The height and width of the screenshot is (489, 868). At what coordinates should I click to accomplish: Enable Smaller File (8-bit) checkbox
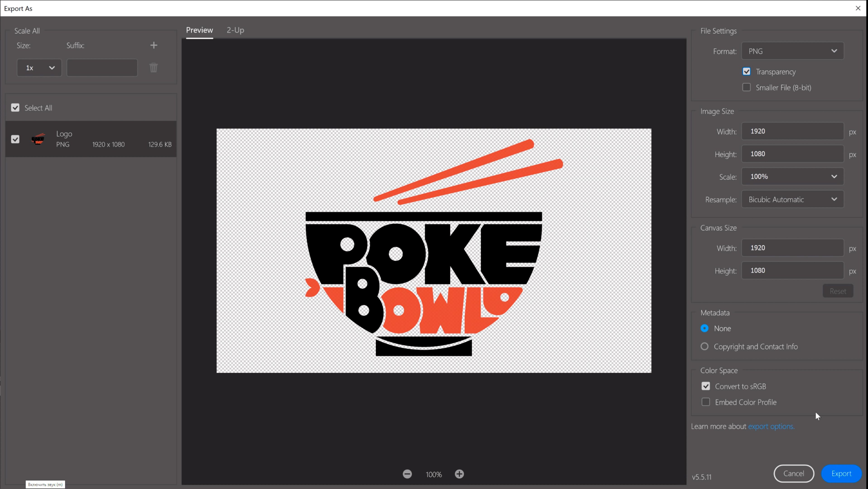746,87
